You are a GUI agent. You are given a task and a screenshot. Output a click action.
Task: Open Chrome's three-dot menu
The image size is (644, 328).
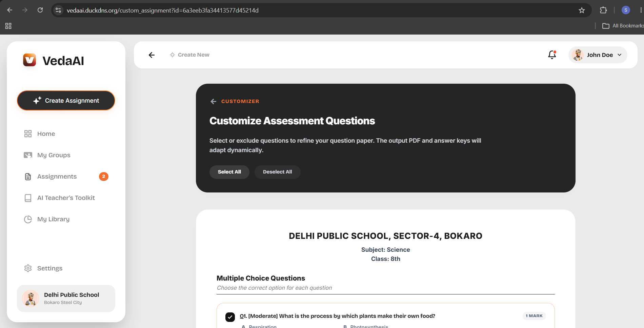click(641, 10)
